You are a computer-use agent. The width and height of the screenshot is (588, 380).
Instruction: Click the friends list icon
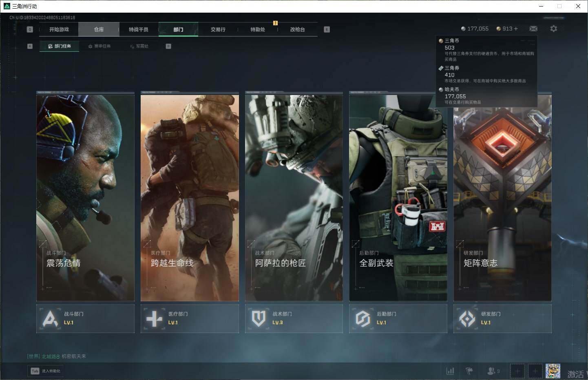[491, 371]
